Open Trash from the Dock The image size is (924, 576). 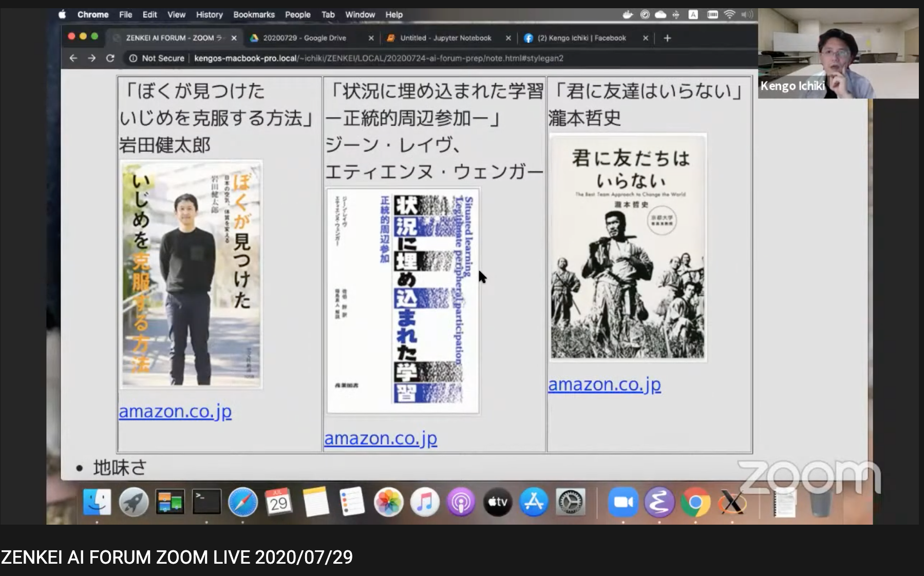[x=821, y=503]
